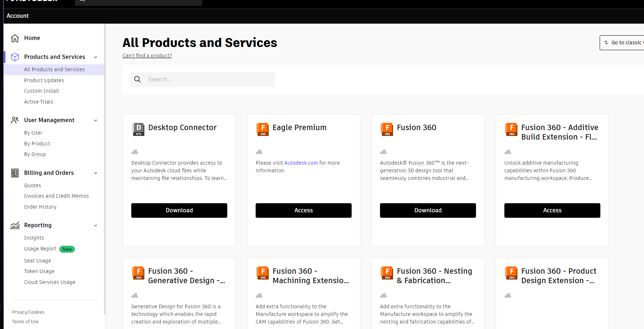The image size is (644, 329).
Task: Open Token Usage in the sidebar
Action: (39, 271)
